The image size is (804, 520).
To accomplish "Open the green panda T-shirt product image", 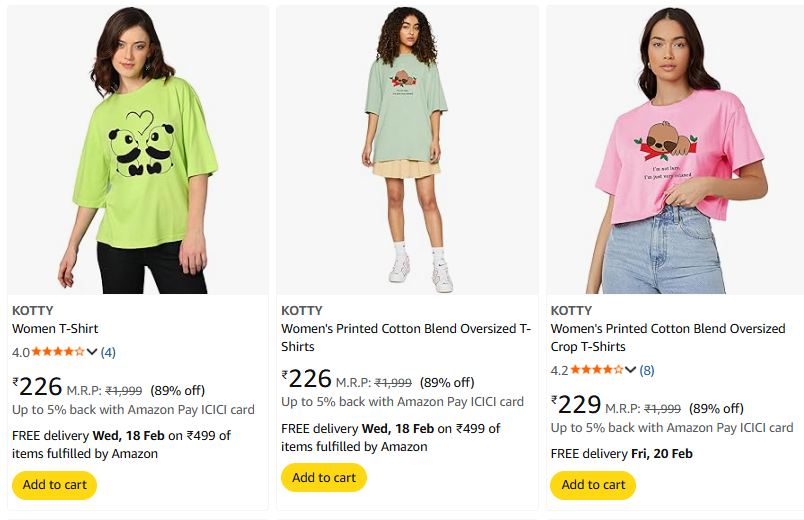I will [138, 150].
